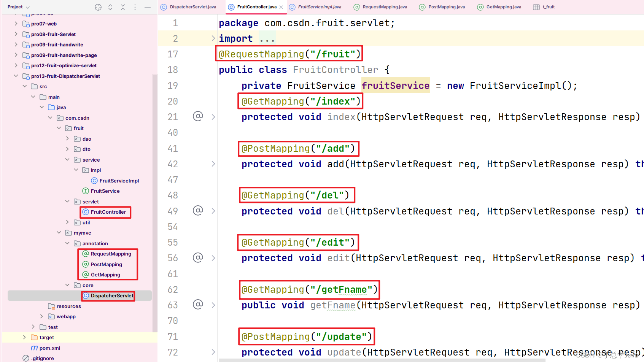The width and height of the screenshot is (644, 362).
Task: Expand the pro07-web tree node
Action: 16,24
